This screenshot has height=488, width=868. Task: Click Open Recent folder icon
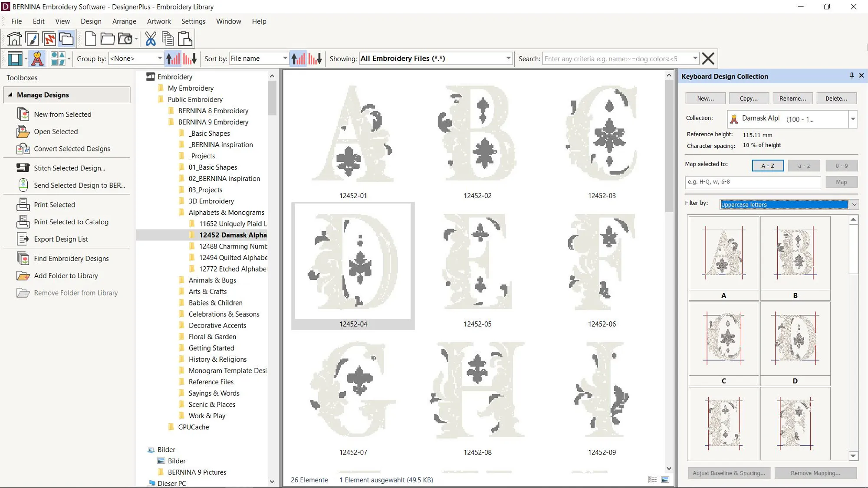[x=125, y=39]
